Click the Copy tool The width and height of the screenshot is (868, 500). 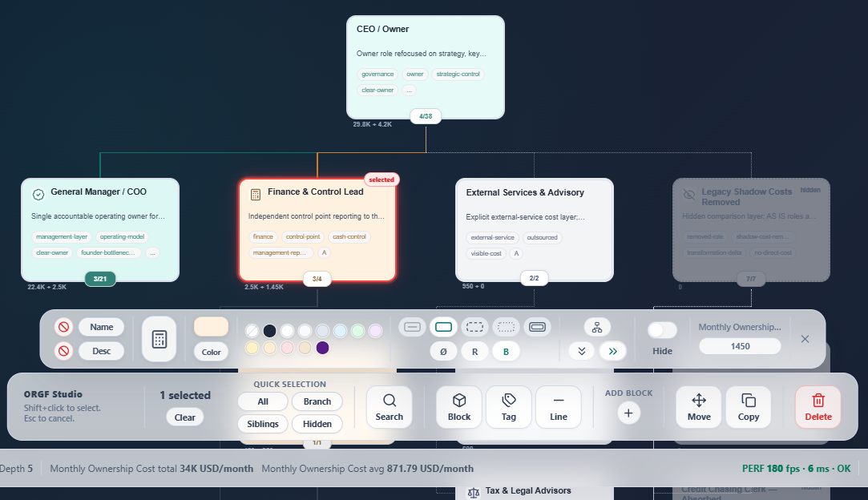[x=749, y=407]
